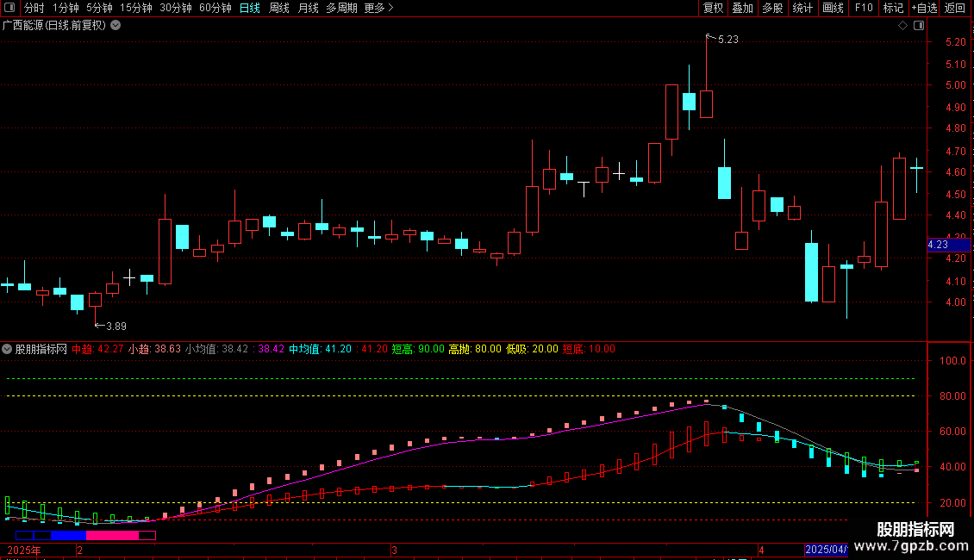Viewport: 974px width, 560px height.
Task: Open the 复权 adjustment menu
Action: click(x=713, y=8)
